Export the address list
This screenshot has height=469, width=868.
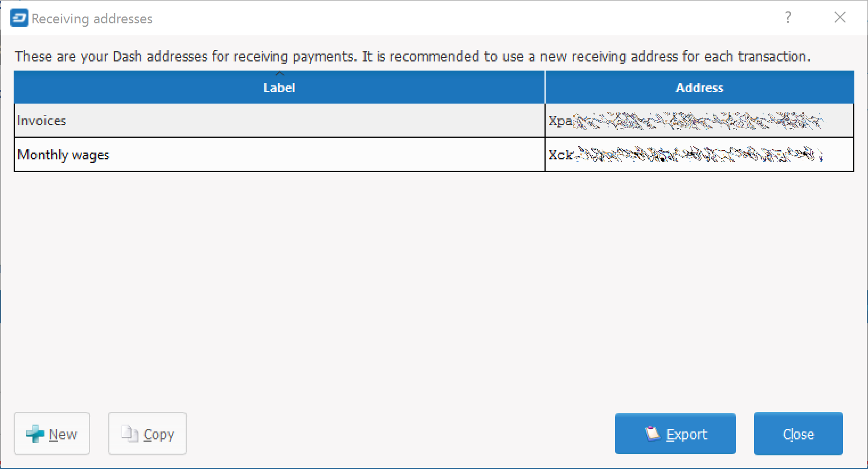click(675, 434)
